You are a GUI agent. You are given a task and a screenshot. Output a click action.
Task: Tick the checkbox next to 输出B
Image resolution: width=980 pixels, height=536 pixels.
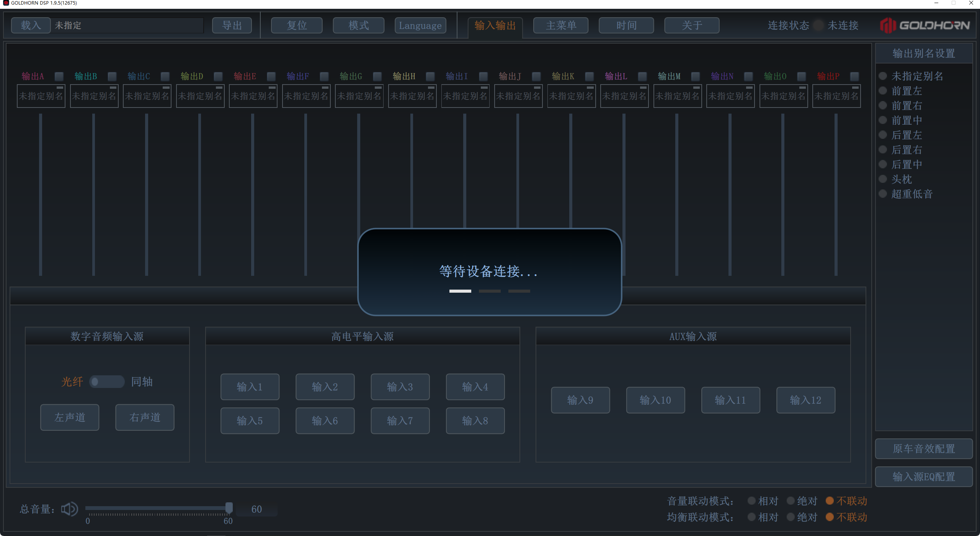[112, 76]
